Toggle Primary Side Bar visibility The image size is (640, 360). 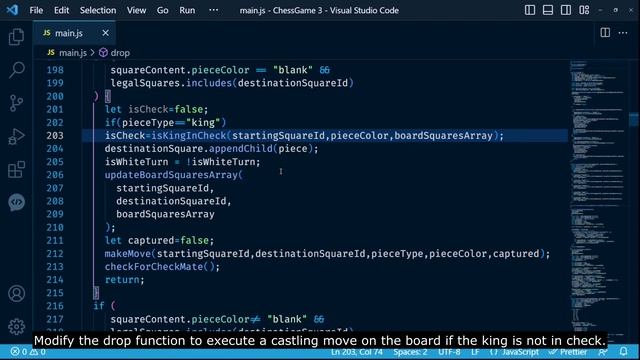click(x=530, y=10)
